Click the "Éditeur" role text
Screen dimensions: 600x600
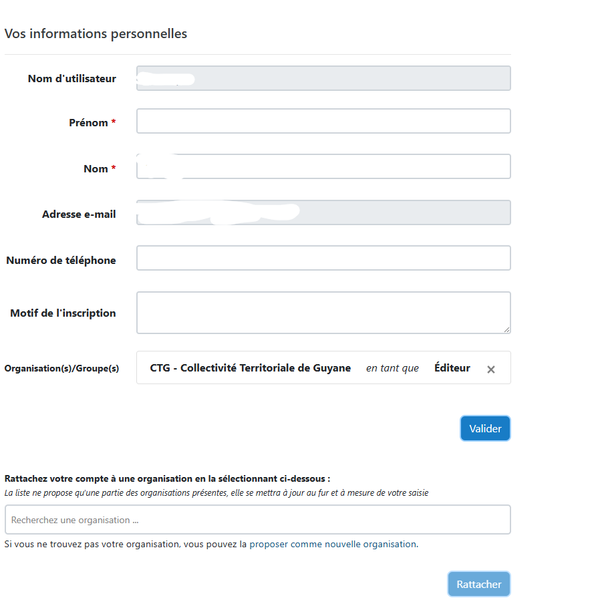(452, 368)
